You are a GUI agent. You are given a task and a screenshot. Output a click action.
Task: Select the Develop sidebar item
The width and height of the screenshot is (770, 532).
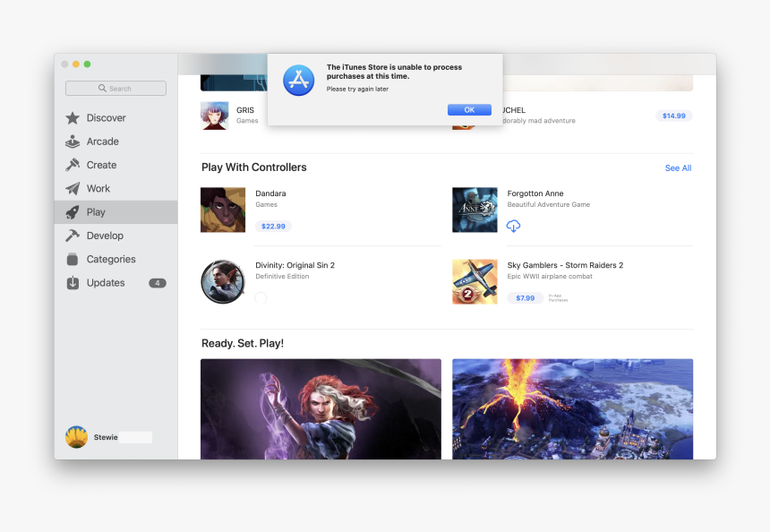[x=115, y=236]
